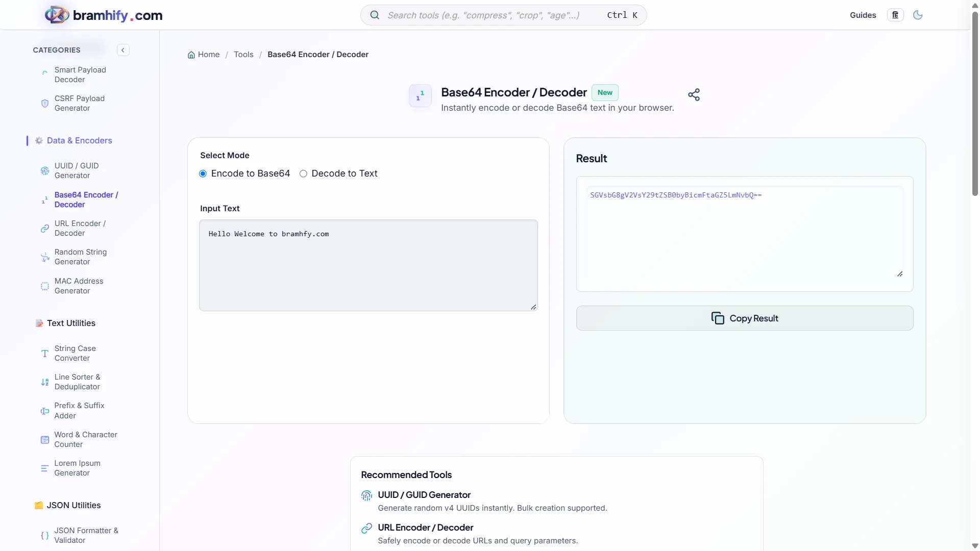Click the MAC Address Generator icon

click(x=45, y=286)
